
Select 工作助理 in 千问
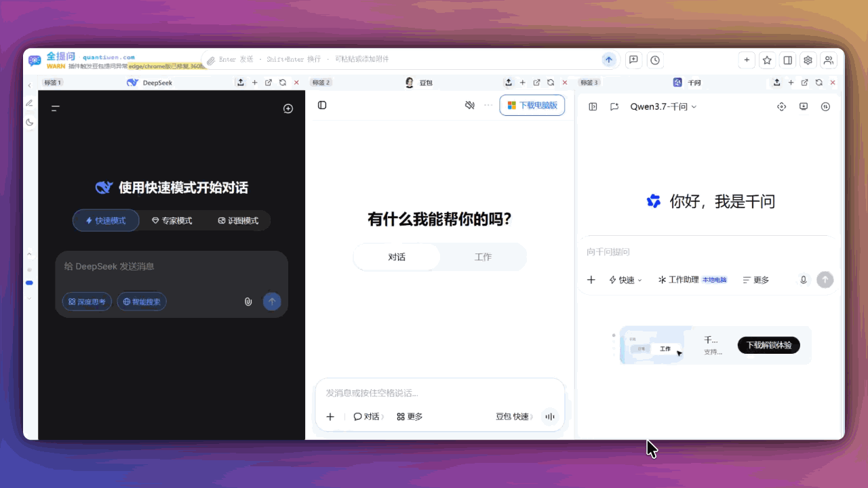click(x=692, y=280)
